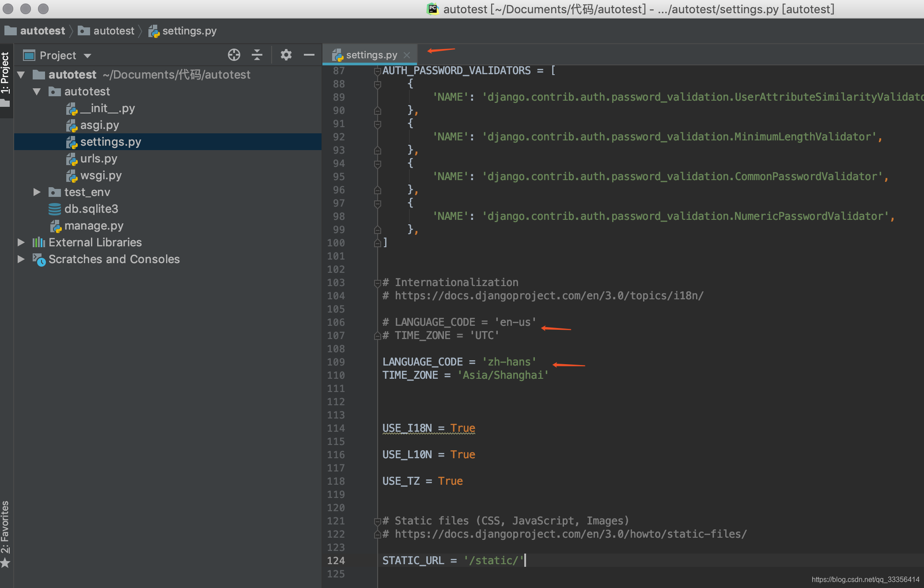924x588 pixels.
Task: Select settings.py in project tree
Action: [110, 142]
